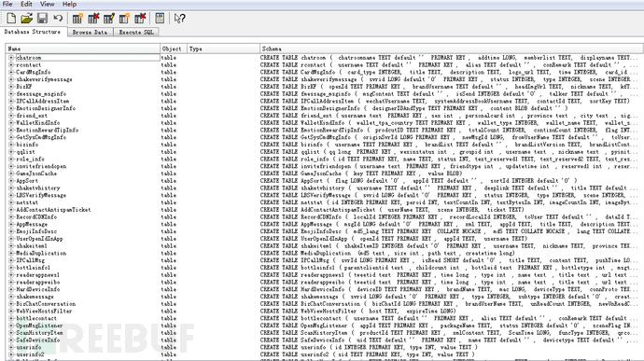644x361 pixels.
Task: Select the IPCallAddressItem row name
Action: (x=42, y=101)
